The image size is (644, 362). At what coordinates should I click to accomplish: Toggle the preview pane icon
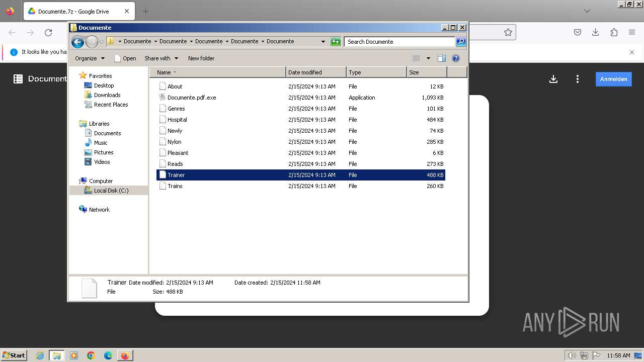[441, 58]
